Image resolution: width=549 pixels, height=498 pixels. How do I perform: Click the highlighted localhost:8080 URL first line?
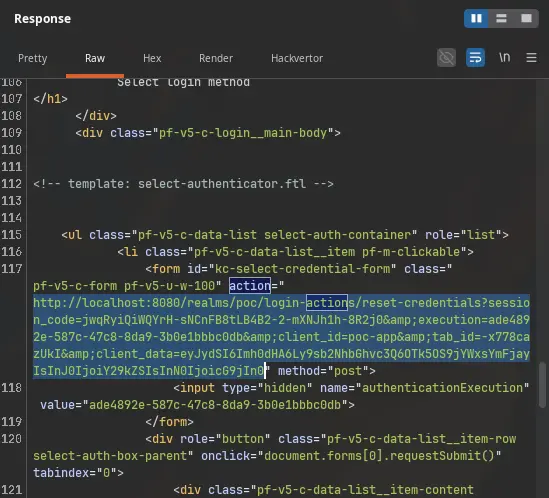[x=281, y=303]
